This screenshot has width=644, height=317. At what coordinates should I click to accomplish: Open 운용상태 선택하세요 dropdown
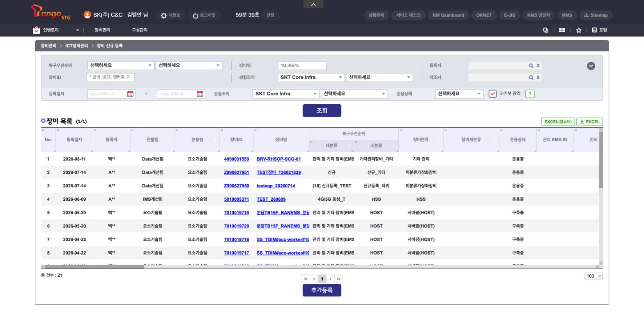(x=459, y=94)
